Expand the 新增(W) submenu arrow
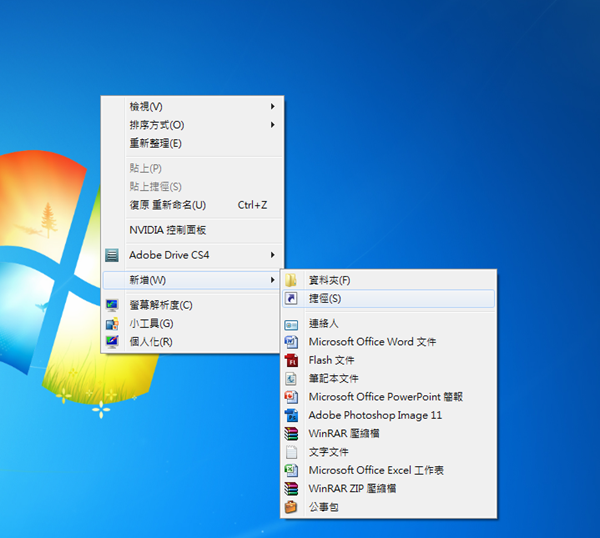This screenshot has height=538, width=600. coord(272,280)
